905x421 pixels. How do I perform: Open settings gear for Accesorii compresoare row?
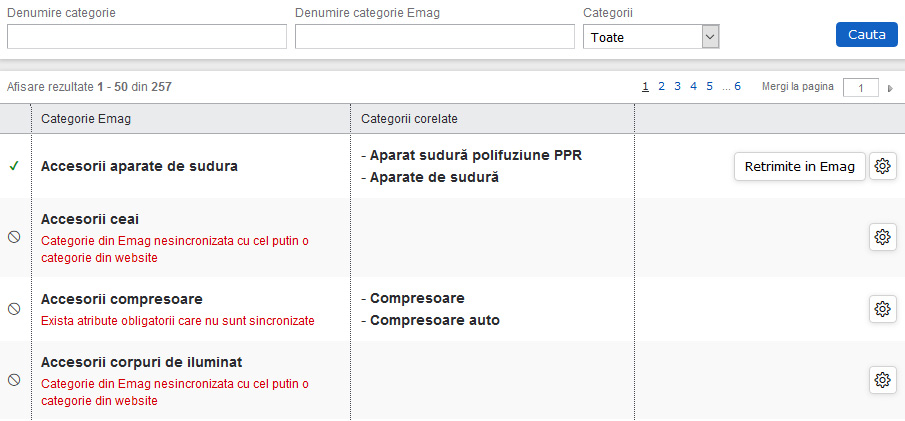tap(882, 309)
